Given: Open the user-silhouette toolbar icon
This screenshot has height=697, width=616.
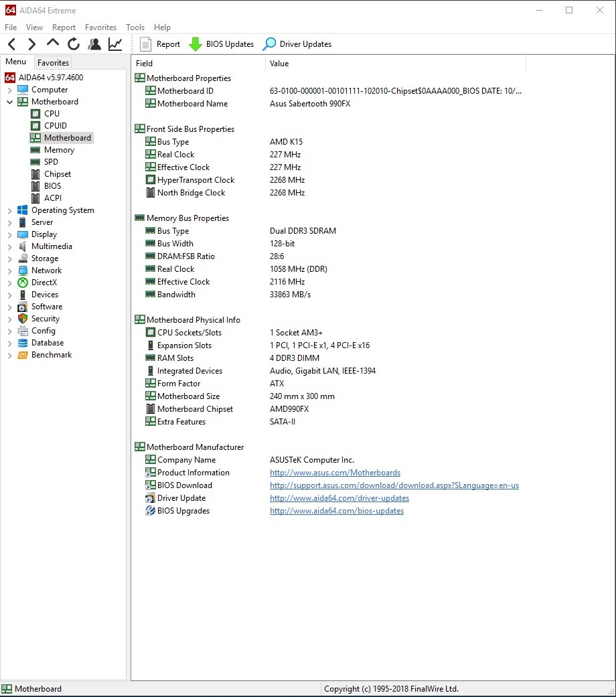Looking at the screenshot, I should pos(94,44).
